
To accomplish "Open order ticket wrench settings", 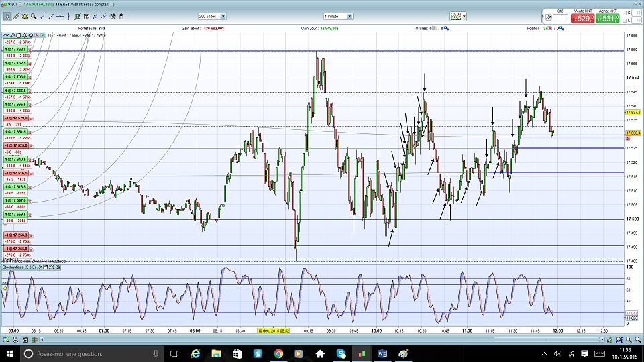I will (x=548, y=17).
